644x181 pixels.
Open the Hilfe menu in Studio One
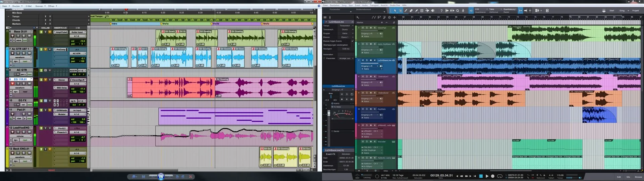click(x=404, y=5)
